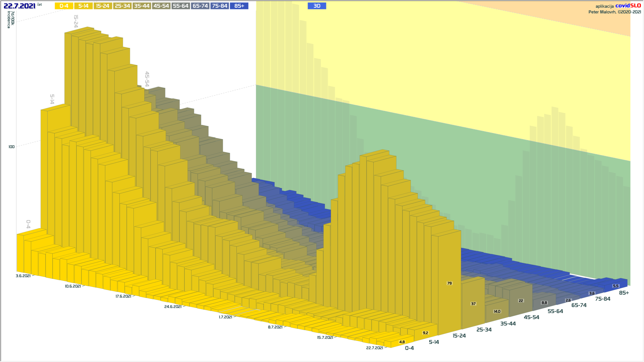644x362 pixels.
Task: Select the 15.7.2021 date axis marker
Action: [x=325, y=338]
